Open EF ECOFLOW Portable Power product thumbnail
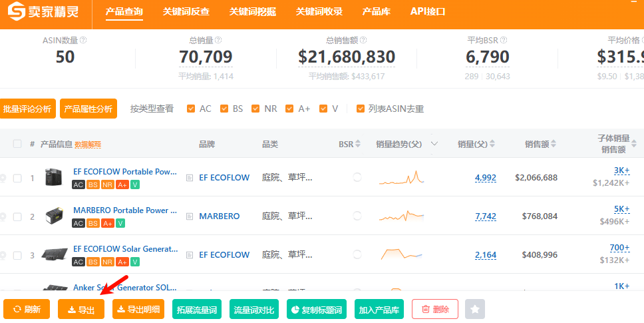Image resolution: width=644 pixels, height=323 pixels. point(54,178)
